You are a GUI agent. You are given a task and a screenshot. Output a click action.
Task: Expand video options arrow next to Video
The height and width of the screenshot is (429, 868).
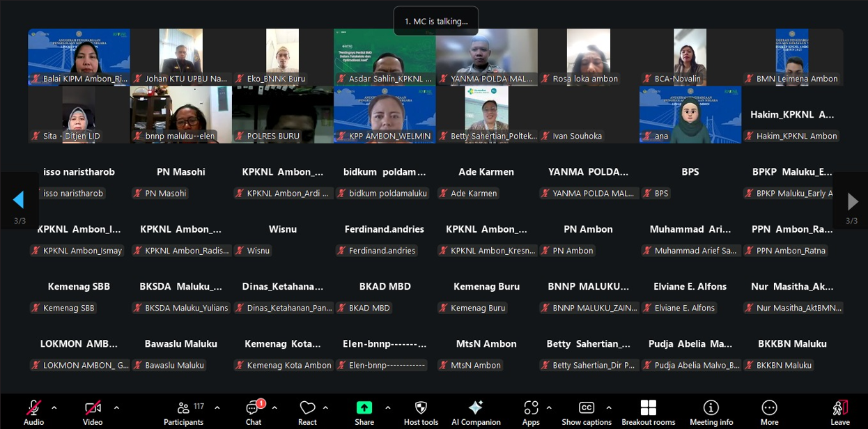(116, 407)
